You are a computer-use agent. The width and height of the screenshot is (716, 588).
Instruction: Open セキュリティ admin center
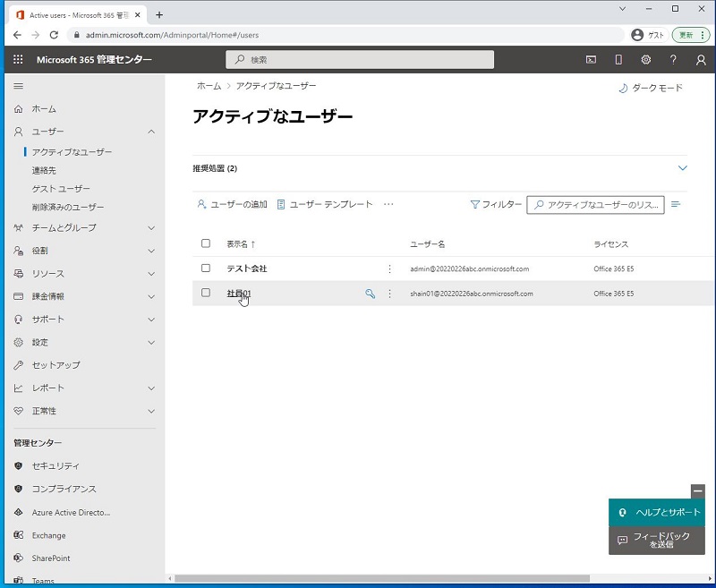point(55,465)
